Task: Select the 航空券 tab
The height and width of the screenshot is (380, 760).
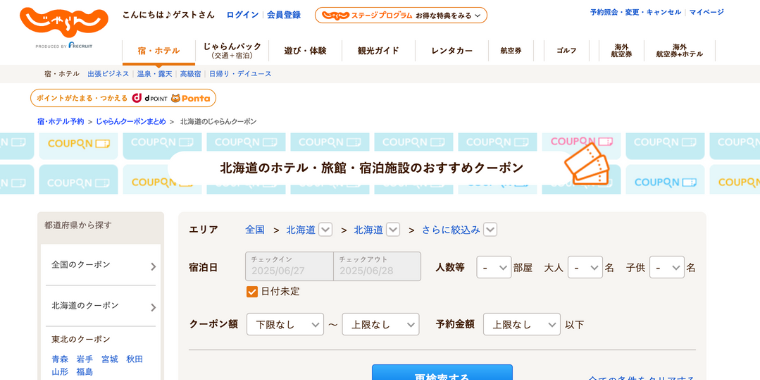Action: [511, 51]
